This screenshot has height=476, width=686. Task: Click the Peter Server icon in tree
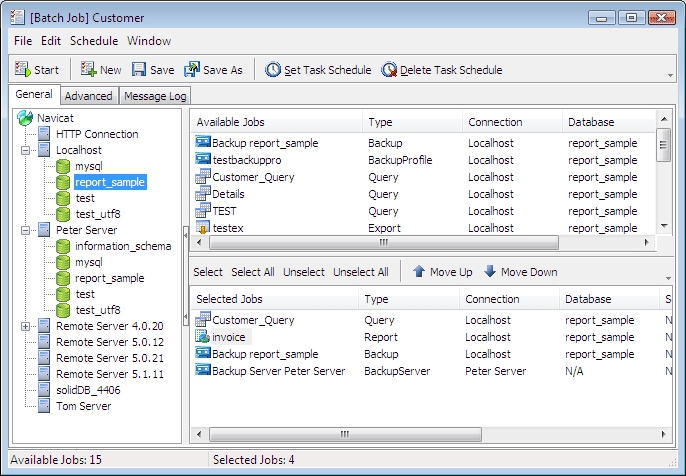coord(44,230)
